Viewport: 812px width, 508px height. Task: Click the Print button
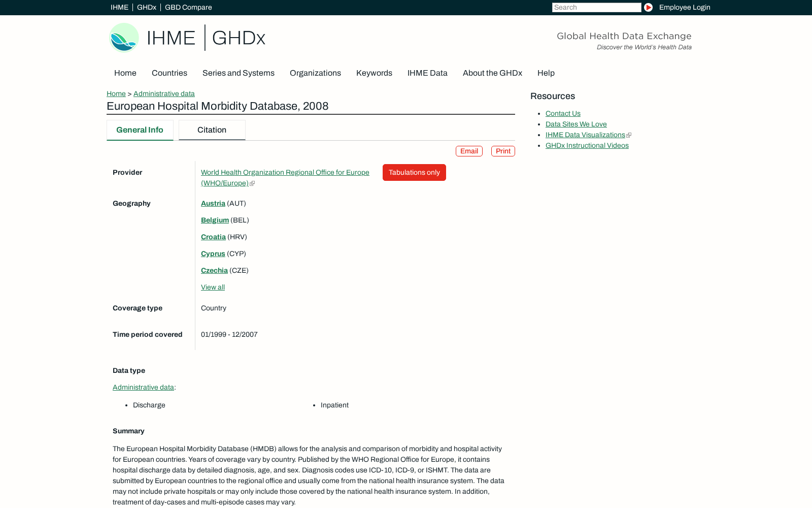click(x=503, y=151)
